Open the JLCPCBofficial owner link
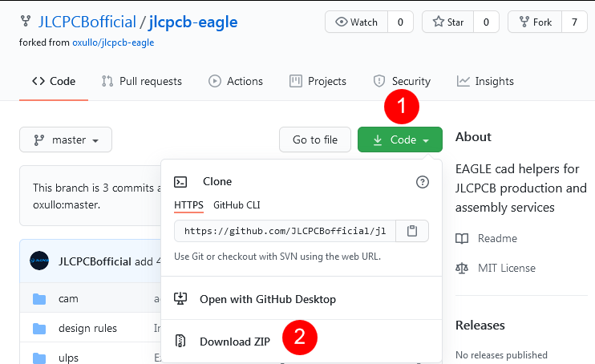The height and width of the screenshot is (364, 595). pos(87,22)
